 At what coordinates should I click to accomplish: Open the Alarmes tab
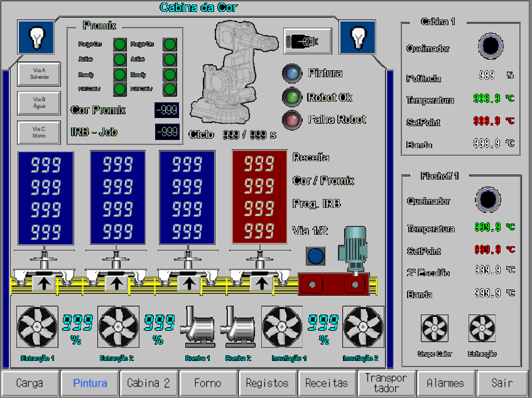pyautogui.click(x=445, y=383)
